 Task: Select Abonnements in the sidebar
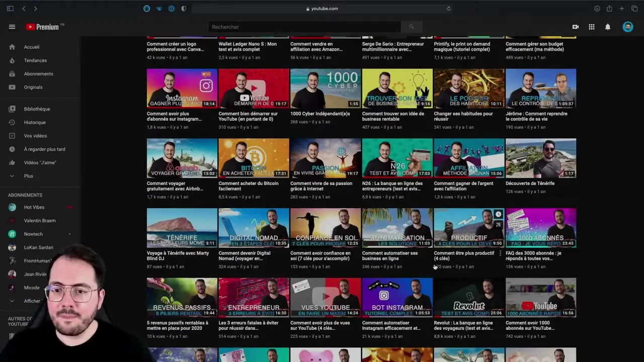38,73
